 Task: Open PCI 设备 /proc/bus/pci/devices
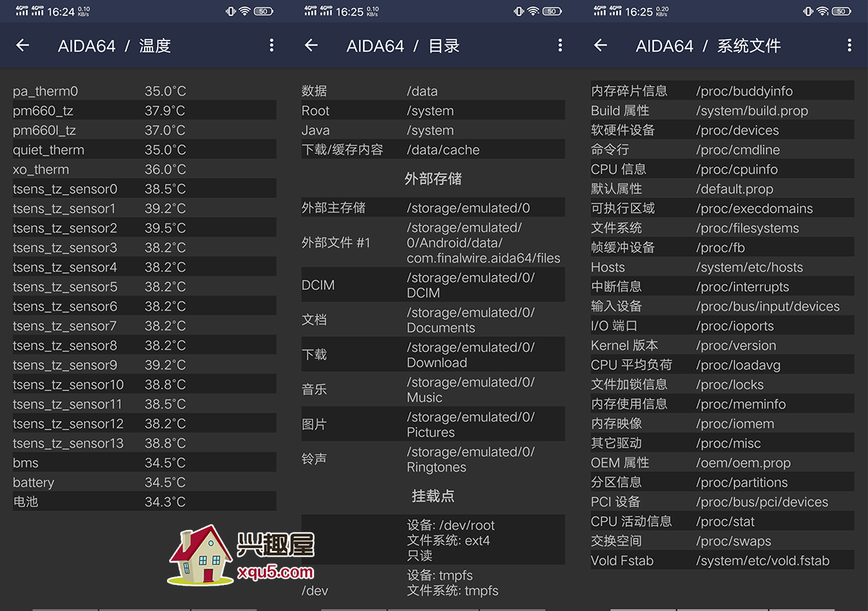[x=723, y=501]
